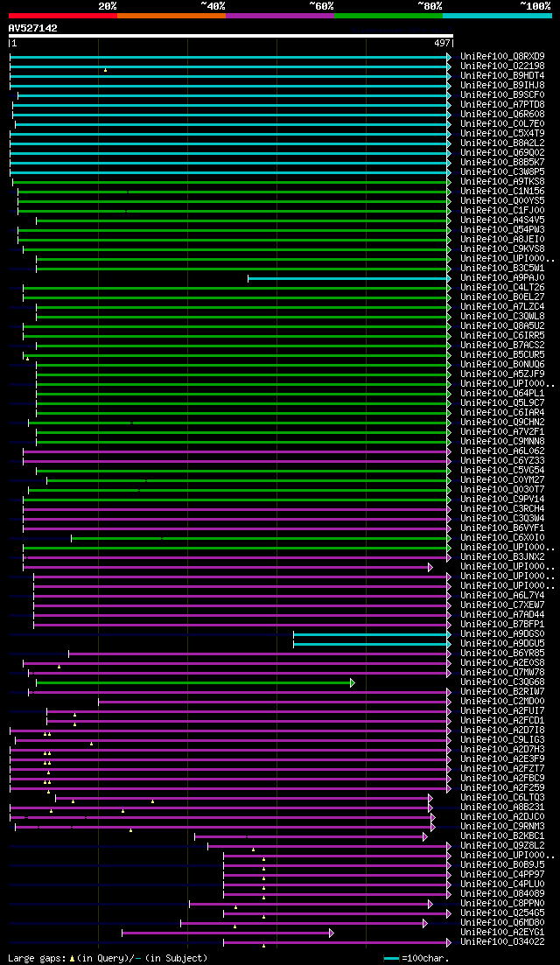Click the UniRef100_B7ACS2 label
Viewport: 560px width, 965px height.
502,346
